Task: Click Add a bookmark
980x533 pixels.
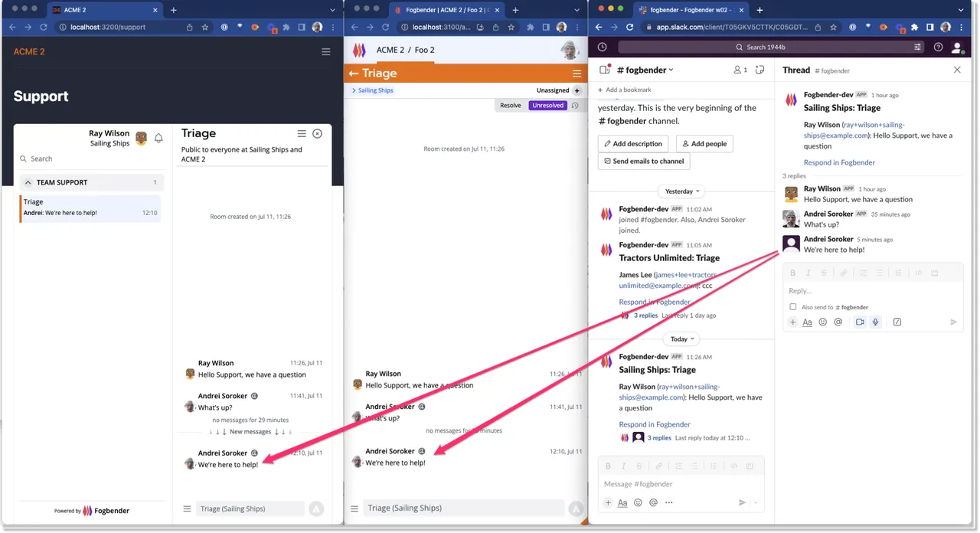Action: click(624, 90)
